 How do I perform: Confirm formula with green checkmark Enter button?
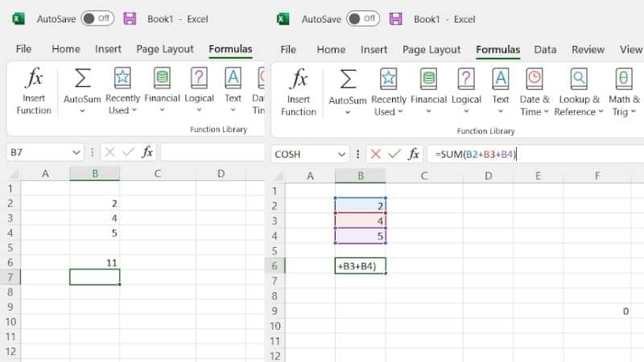tap(394, 154)
